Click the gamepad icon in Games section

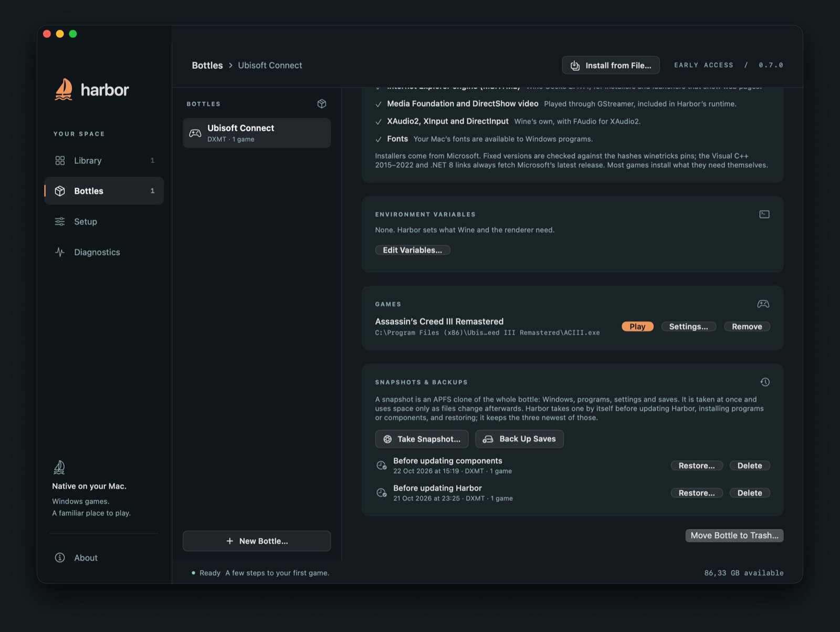point(763,304)
